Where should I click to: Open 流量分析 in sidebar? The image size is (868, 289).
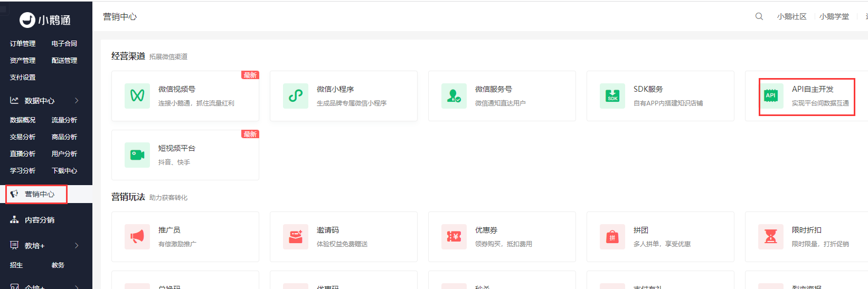point(64,120)
